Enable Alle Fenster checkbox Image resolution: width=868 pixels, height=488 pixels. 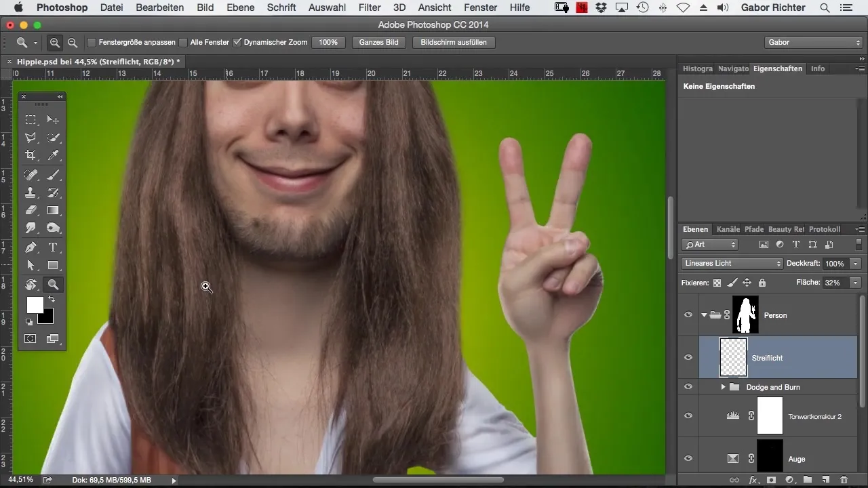click(x=183, y=42)
